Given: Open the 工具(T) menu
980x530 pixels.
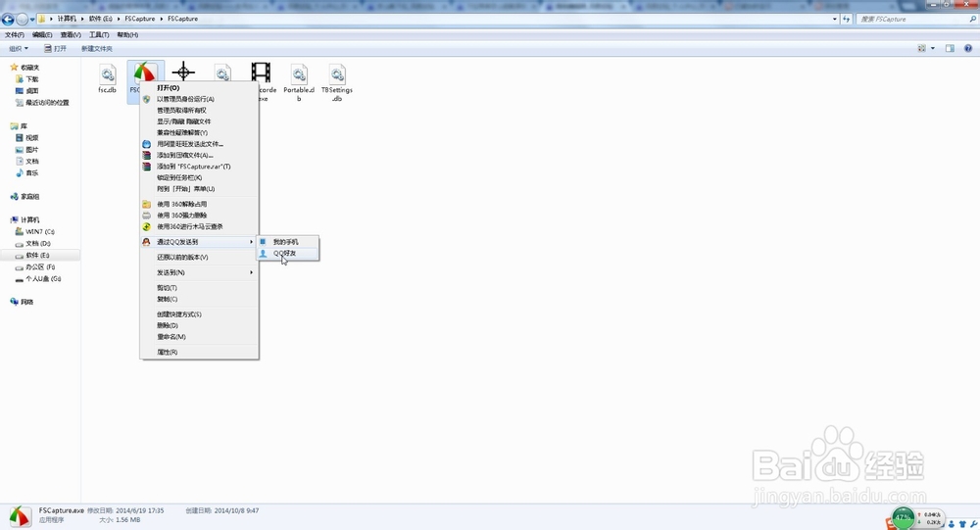Looking at the screenshot, I should (x=99, y=35).
